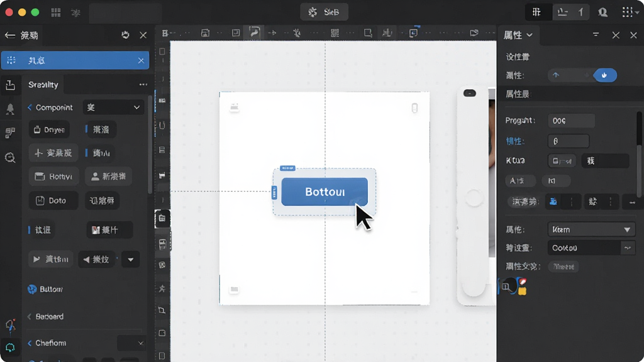Toggle the blue switch in the properties panel

point(604,75)
